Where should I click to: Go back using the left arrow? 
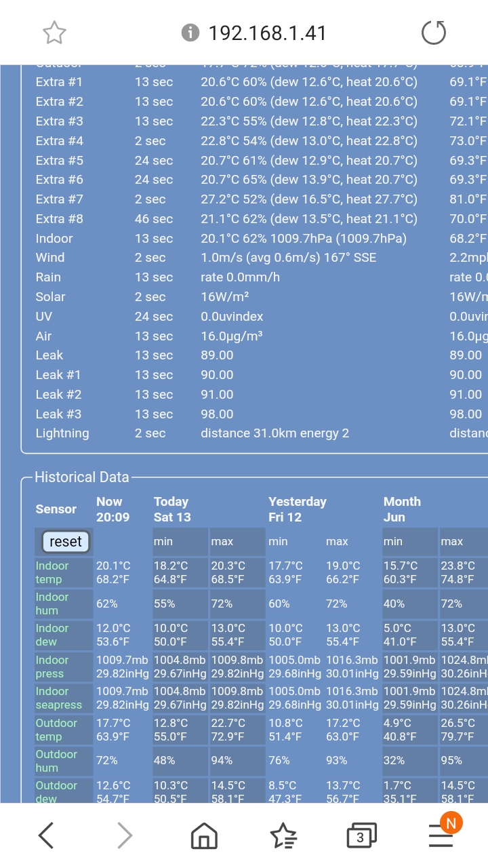tap(46, 836)
